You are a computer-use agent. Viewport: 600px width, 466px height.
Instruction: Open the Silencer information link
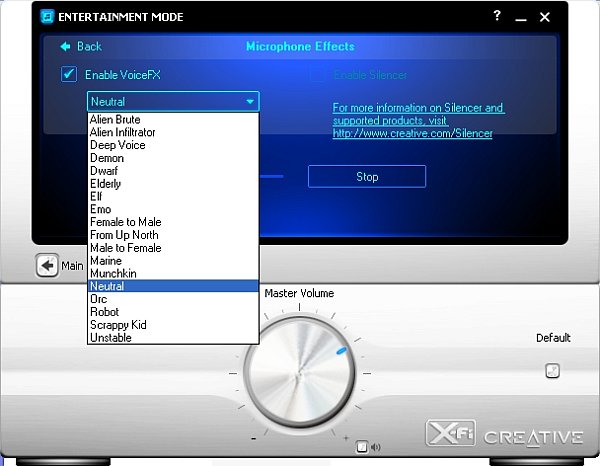(x=418, y=121)
